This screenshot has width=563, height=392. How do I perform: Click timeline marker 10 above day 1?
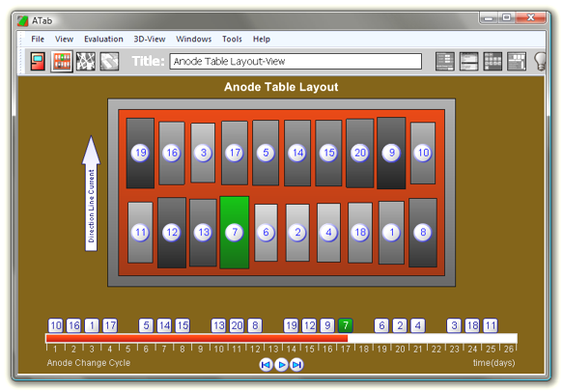[x=56, y=325]
